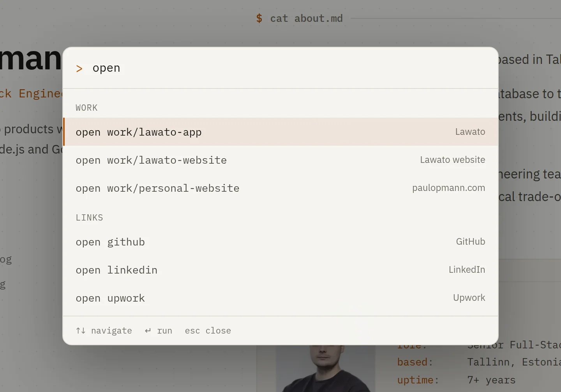
Task: Click "Tallinn, Estonia" value in background page
Action: (x=514, y=362)
